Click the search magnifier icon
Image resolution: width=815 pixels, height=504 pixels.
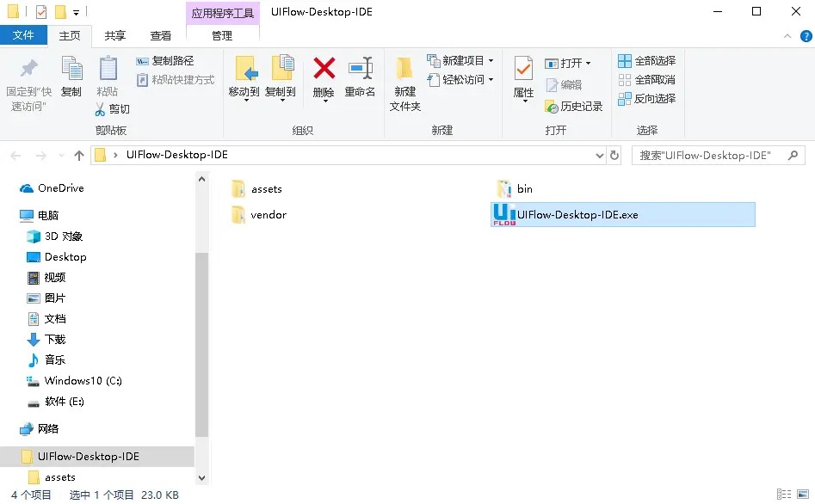793,155
